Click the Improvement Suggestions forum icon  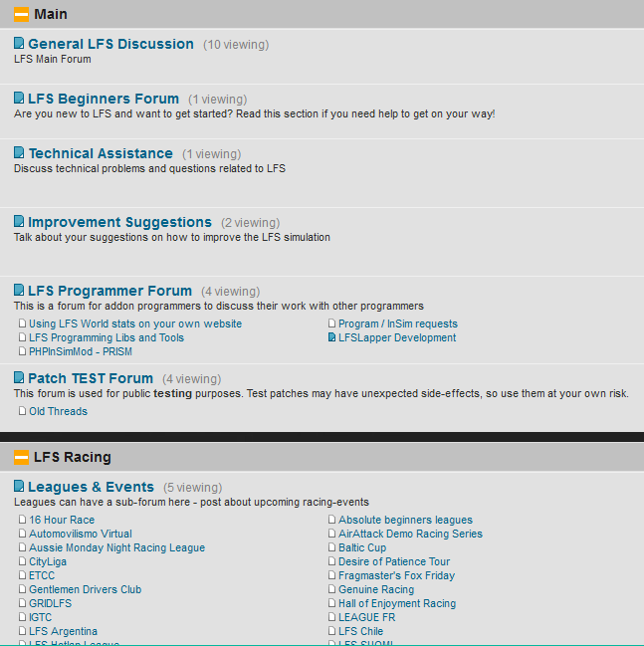[x=19, y=221]
